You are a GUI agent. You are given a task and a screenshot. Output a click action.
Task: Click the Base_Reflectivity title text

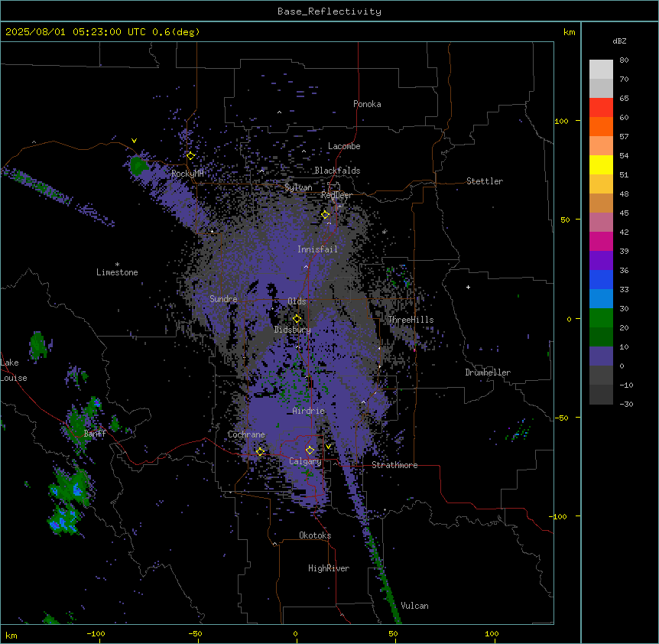point(329,11)
